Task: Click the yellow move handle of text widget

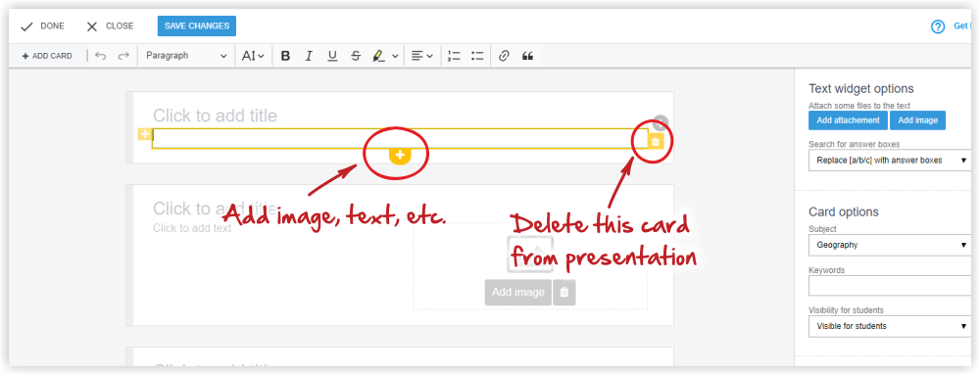Action: [144, 134]
